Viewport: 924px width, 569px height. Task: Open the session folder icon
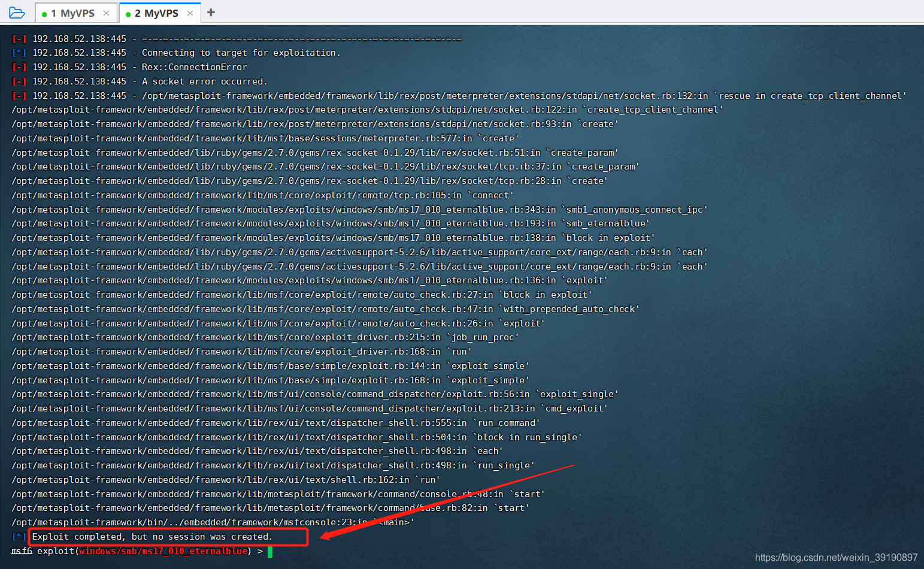[x=17, y=13]
